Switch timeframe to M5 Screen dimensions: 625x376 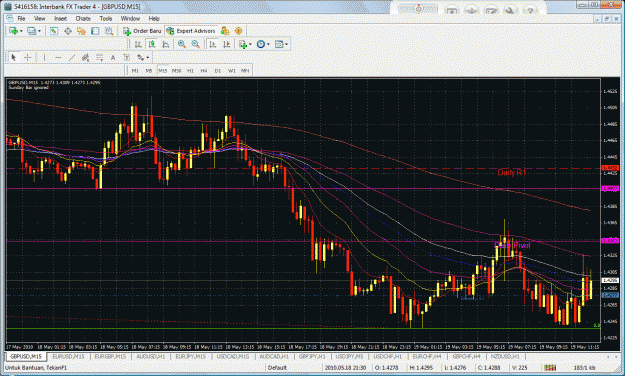(x=149, y=71)
